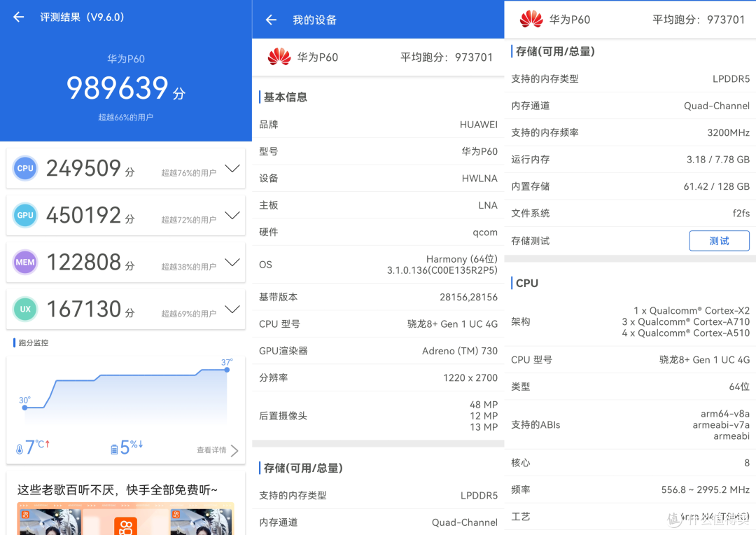The image size is (756, 535).
Task: Tap the UX score badge icon
Action: pos(25,310)
